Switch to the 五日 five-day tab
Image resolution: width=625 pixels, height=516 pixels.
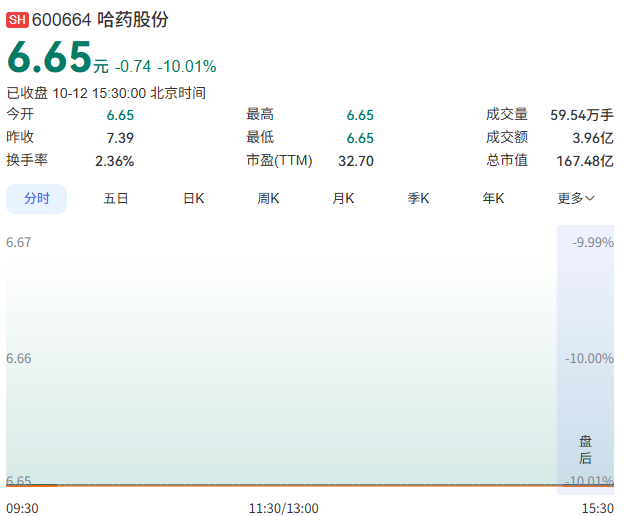[x=116, y=198]
